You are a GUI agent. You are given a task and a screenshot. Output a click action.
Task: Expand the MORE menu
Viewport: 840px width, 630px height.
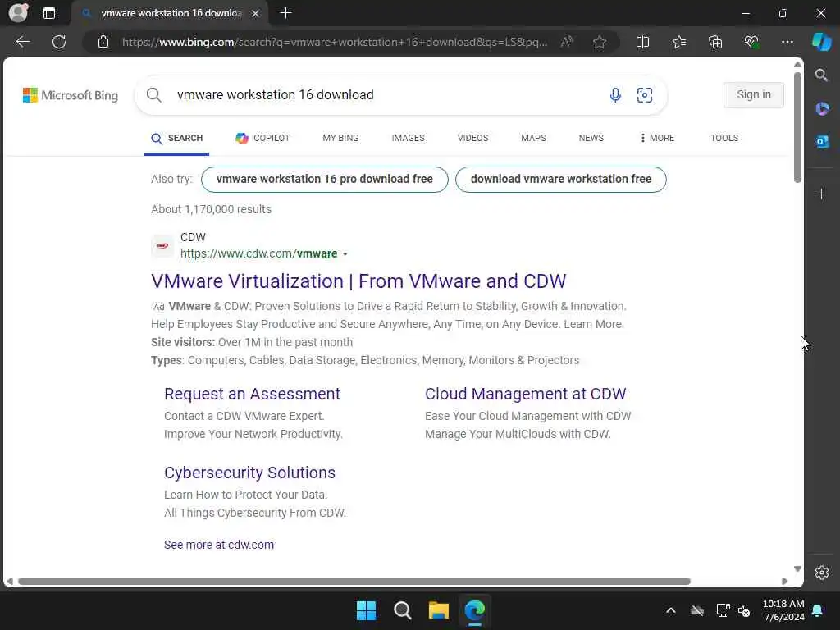tap(657, 138)
